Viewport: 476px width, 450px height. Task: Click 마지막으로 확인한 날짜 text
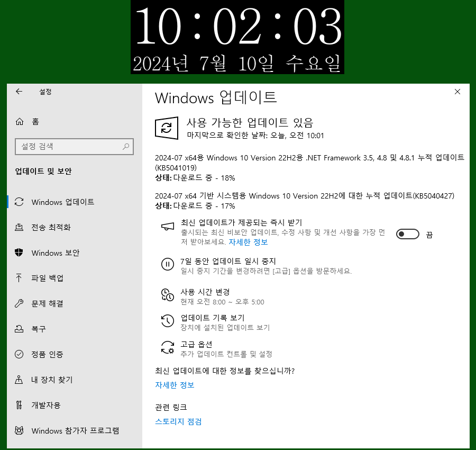click(x=255, y=136)
